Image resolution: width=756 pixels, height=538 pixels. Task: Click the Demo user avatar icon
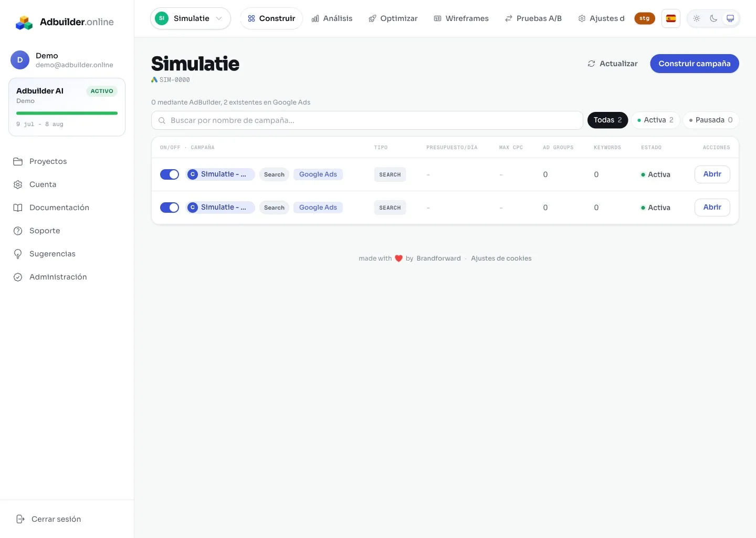pyautogui.click(x=20, y=60)
